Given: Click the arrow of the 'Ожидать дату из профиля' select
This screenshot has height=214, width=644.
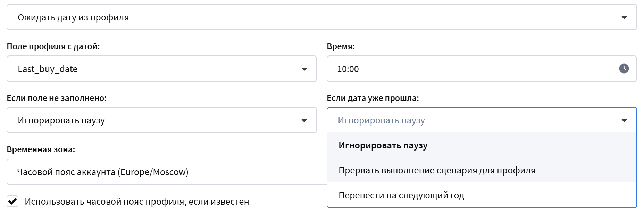Looking at the screenshot, I should pos(624,17).
